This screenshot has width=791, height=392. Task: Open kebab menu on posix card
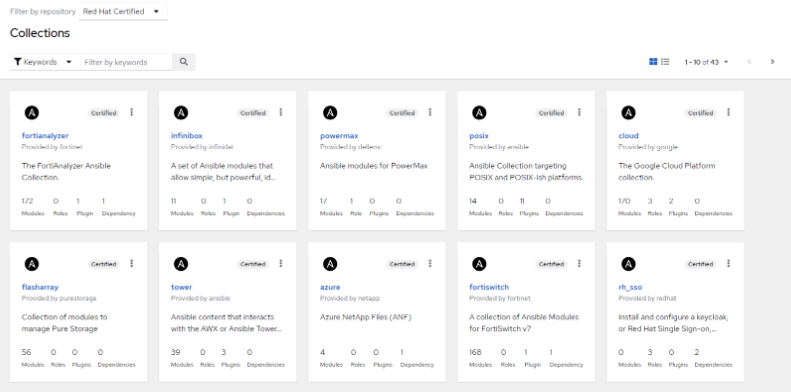click(579, 113)
